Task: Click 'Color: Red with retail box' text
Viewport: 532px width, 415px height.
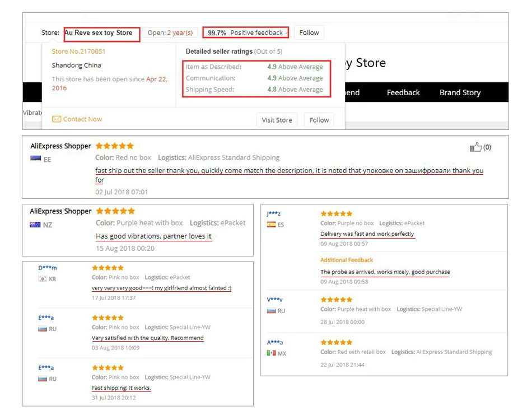Action: click(x=353, y=352)
